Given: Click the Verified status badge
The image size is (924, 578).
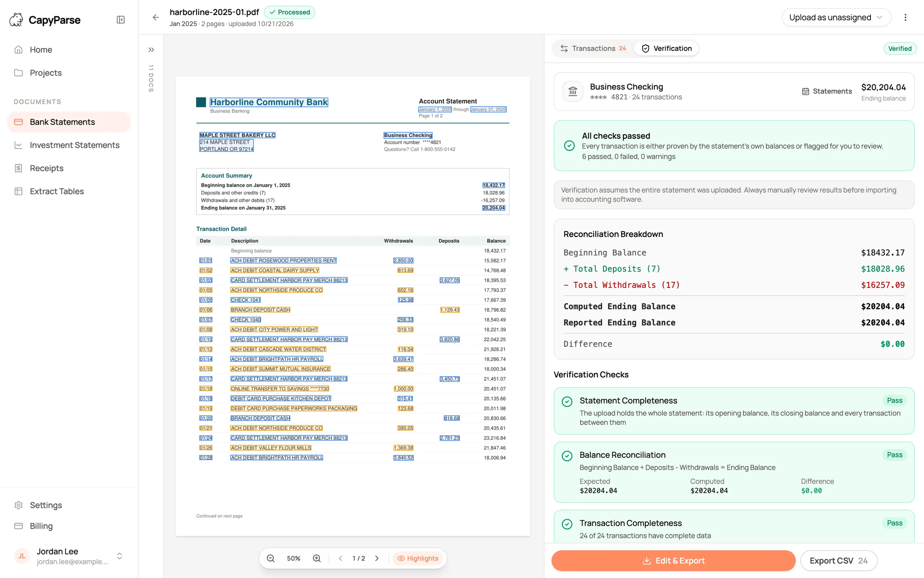Looking at the screenshot, I should 900,49.
